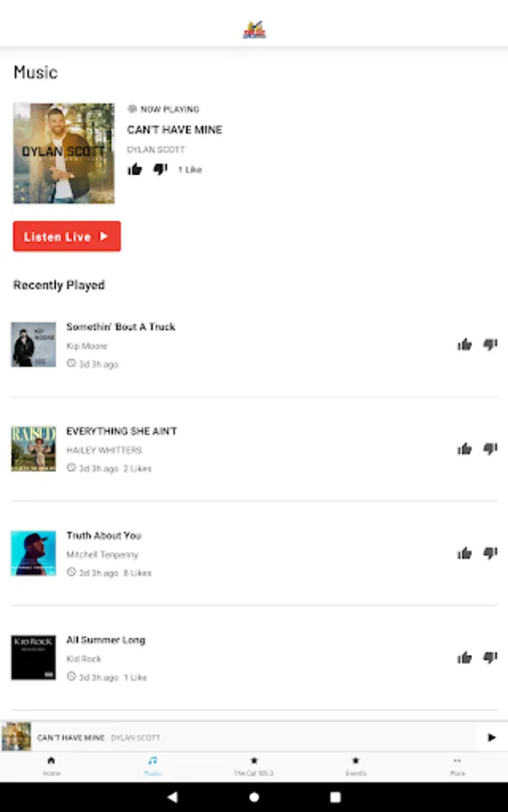Viewport: 508px width, 812px height.
Task: Open the More menu tab
Action: 457,766
